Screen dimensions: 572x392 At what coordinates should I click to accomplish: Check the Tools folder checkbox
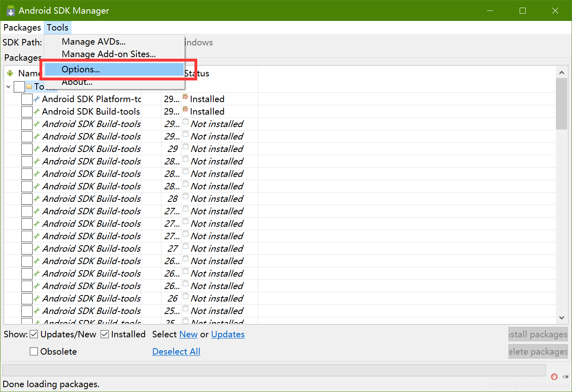coord(19,86)
